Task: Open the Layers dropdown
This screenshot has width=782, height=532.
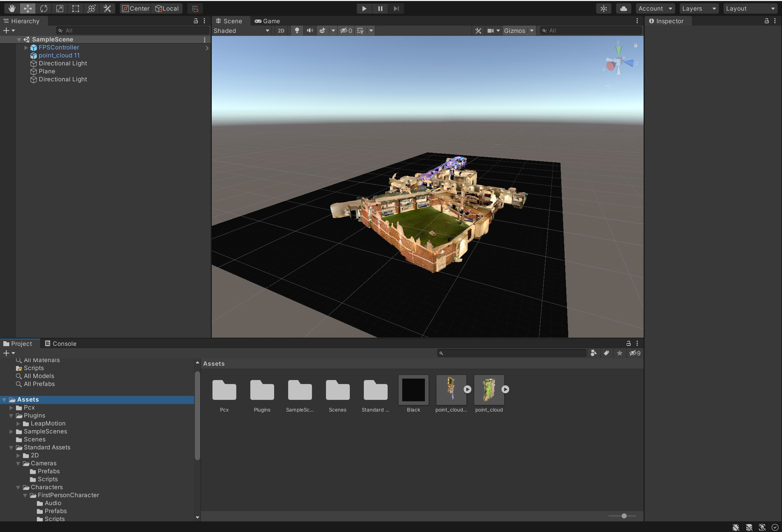Action: (x=699, y=8)
